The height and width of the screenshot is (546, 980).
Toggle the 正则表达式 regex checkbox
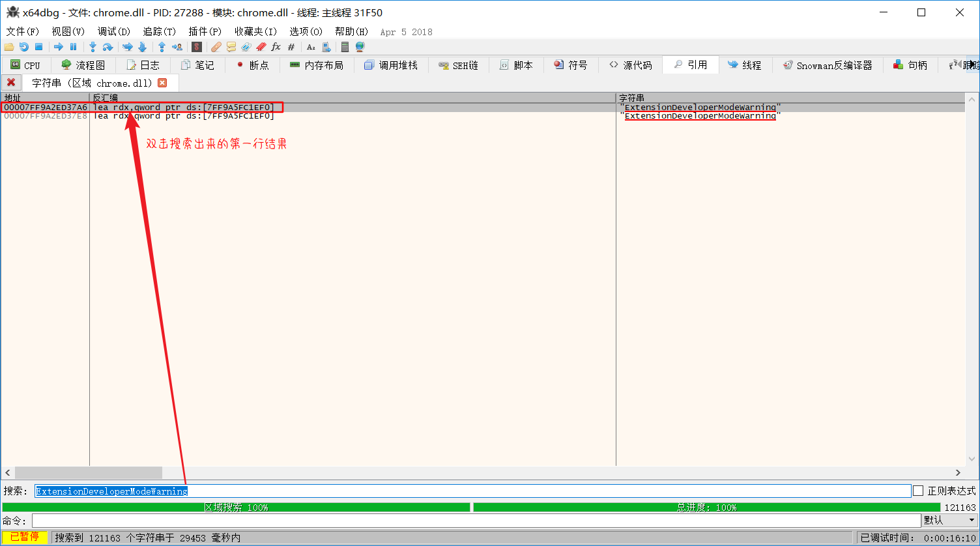[918, 491]
